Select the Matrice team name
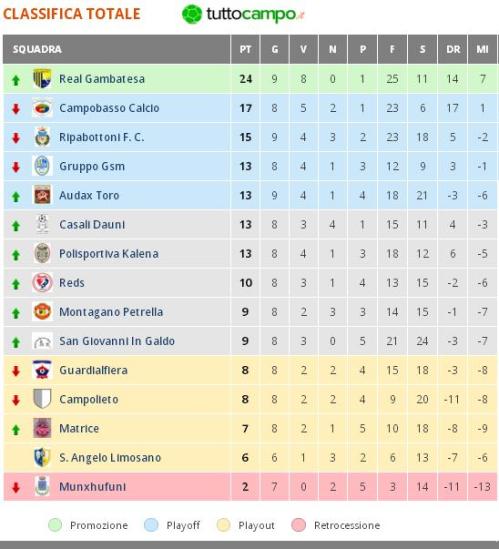499x549 pixels. (x=79, y=428)
